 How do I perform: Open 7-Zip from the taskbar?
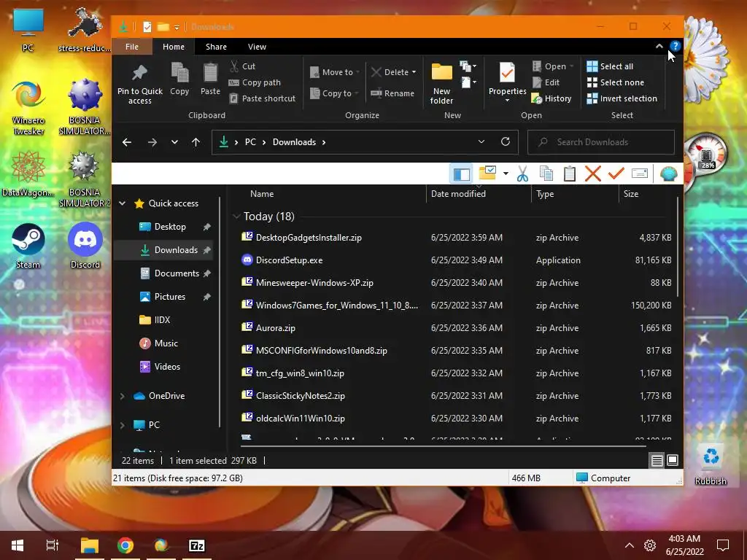[197, 545]
